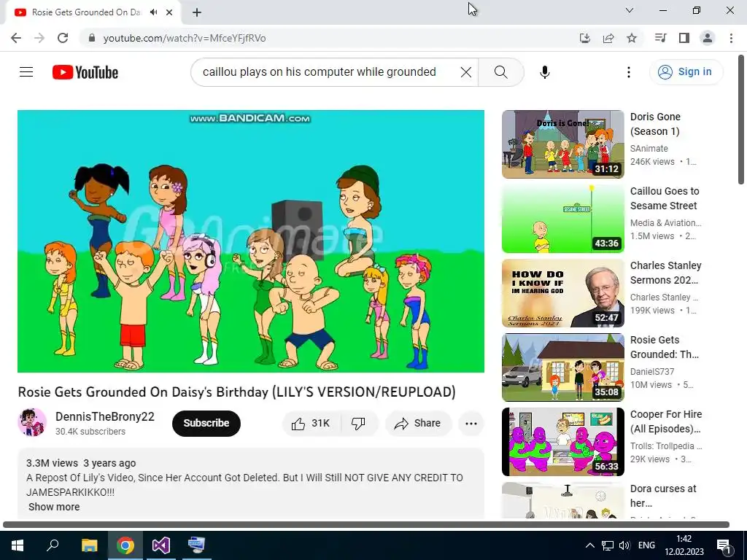Open tab search chevron
The height and width of the screenshot is (560, 747).
[x=630, y=10]
